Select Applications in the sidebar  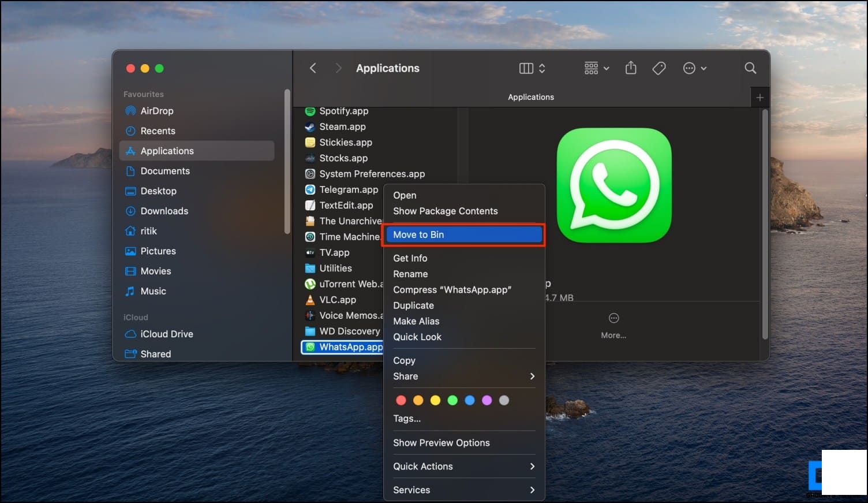click(196, 151)
